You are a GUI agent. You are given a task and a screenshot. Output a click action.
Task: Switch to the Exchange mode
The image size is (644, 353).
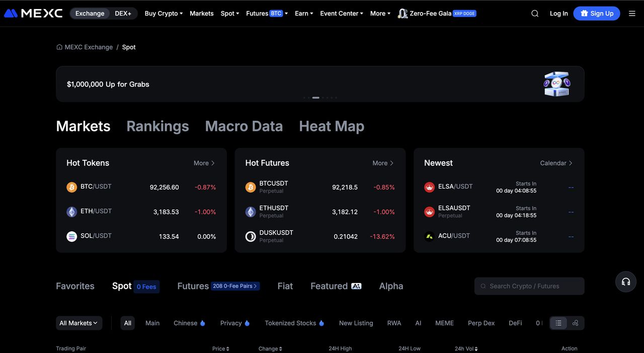point(90,14)
